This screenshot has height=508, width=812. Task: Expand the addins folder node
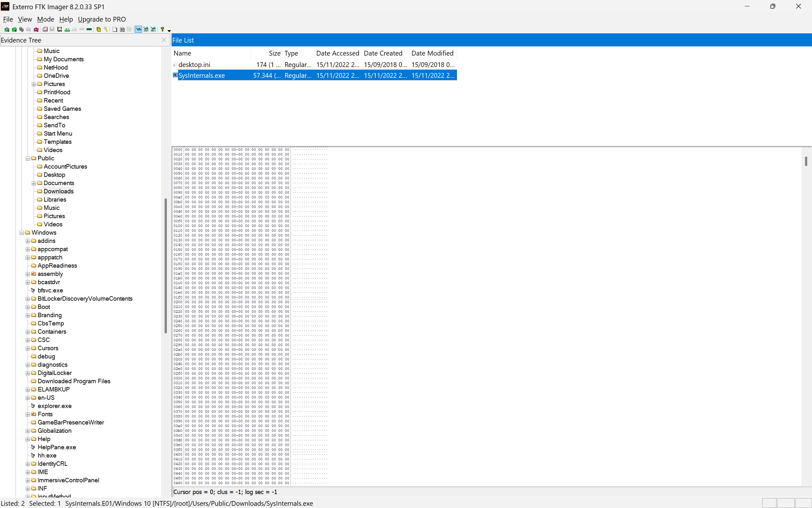[x=28, y=241]
